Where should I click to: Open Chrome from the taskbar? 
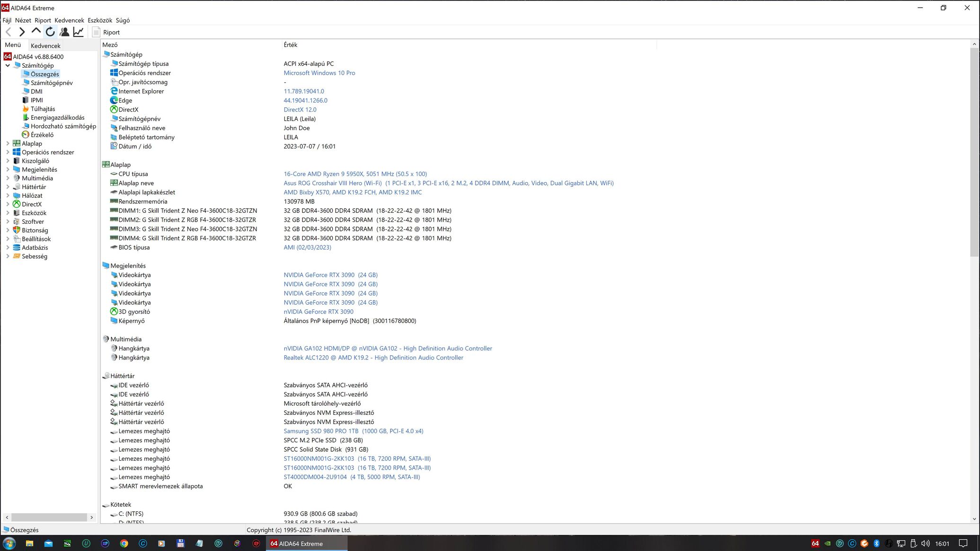(124, 543)
